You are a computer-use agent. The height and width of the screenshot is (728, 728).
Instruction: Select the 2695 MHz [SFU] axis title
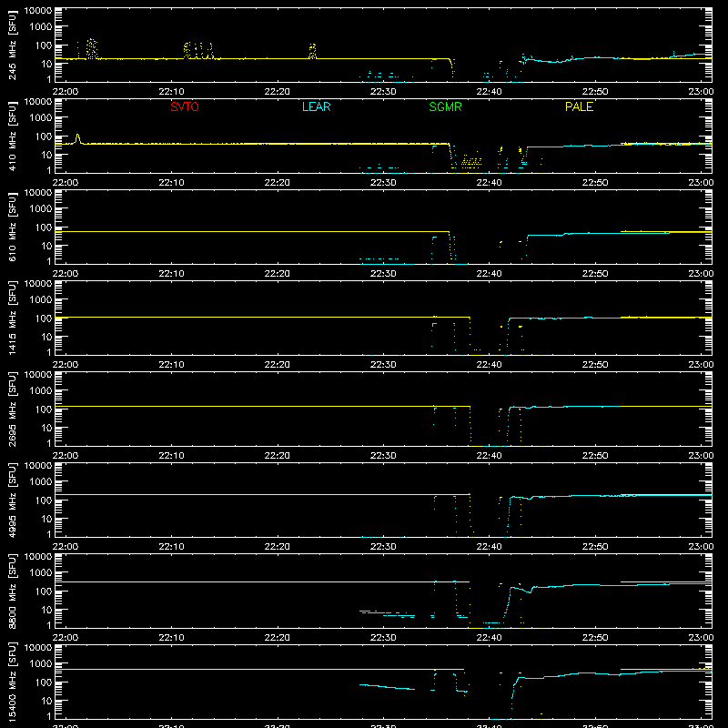pyautogui.click(x=12, y=409)
